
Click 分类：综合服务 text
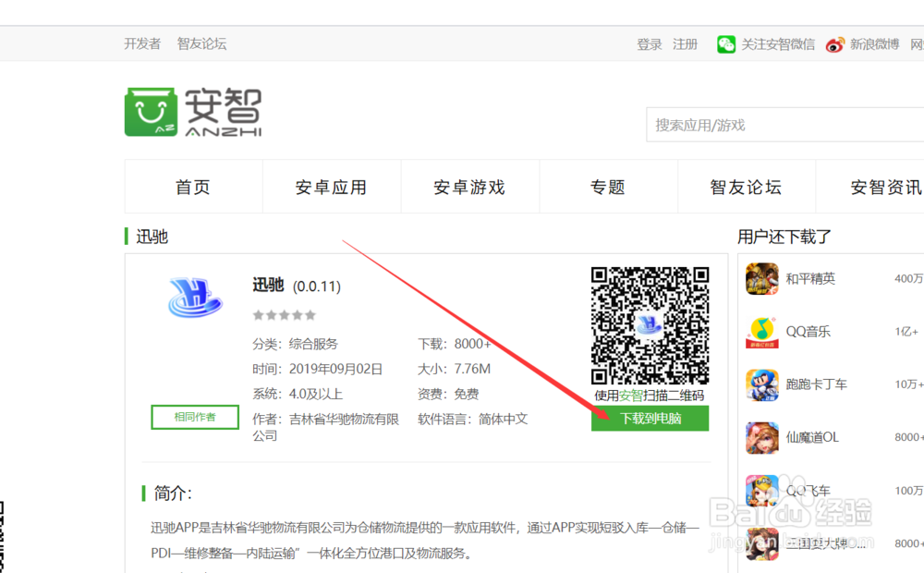point(296,344)
